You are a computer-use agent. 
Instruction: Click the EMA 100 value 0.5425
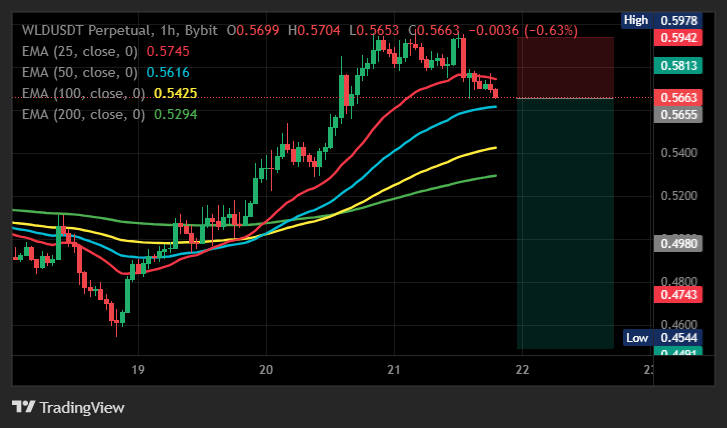click(x=175, y=93)
